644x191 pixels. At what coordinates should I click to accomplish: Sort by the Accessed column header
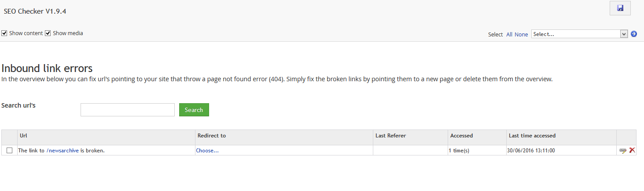pos(461,136)
